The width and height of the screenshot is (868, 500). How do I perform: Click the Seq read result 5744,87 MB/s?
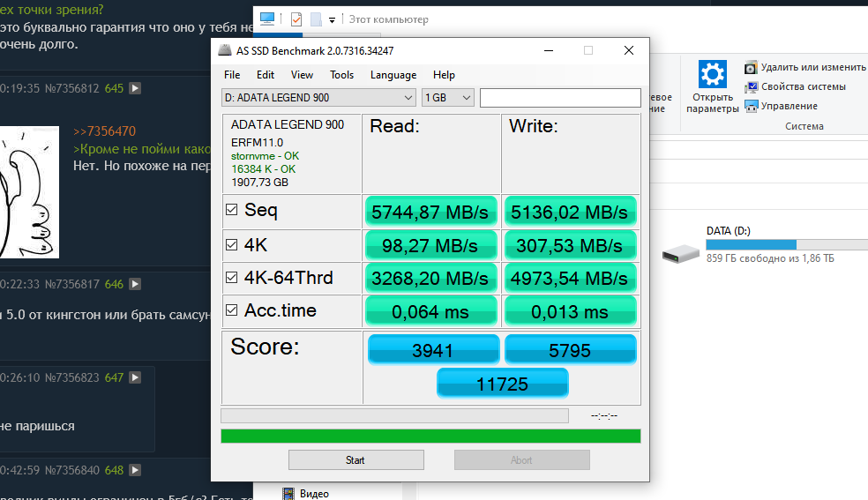[430, 212]
